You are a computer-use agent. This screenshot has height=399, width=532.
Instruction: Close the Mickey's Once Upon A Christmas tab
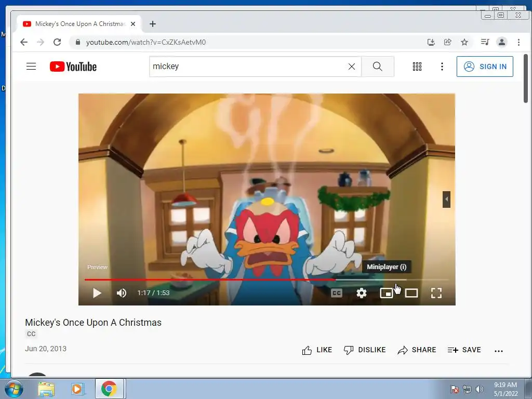(x=133, y=24)
